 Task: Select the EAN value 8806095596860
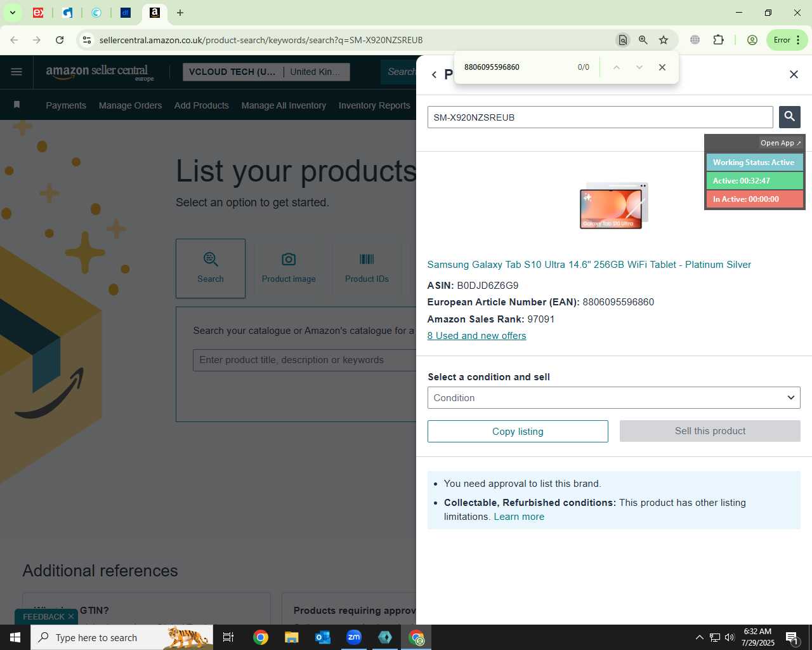(618, 302)
